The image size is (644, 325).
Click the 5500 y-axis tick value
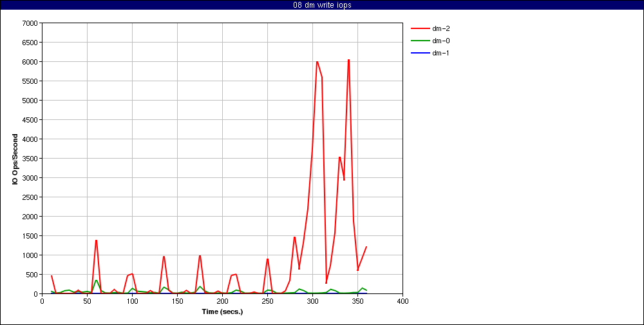[30, 81]
